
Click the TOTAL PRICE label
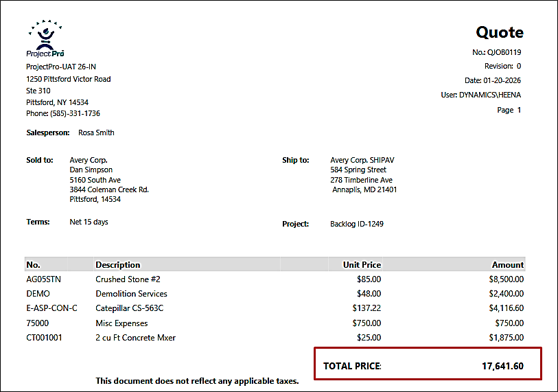pyautogui.click(x=352, y=366)
